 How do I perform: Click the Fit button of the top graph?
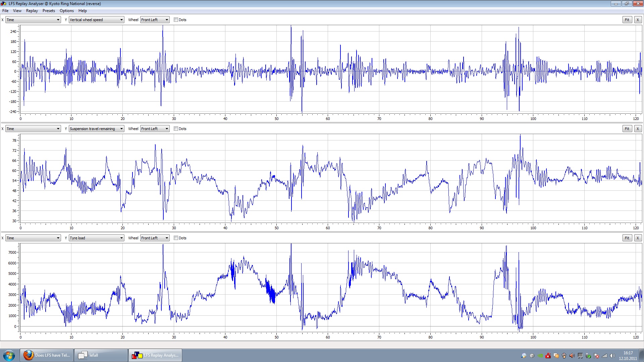click(627, 20)
